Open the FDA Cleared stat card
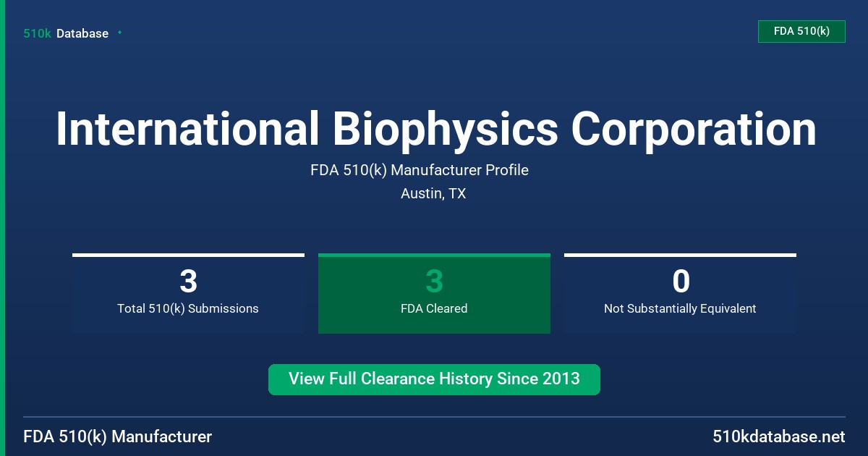 click(434, 293)
